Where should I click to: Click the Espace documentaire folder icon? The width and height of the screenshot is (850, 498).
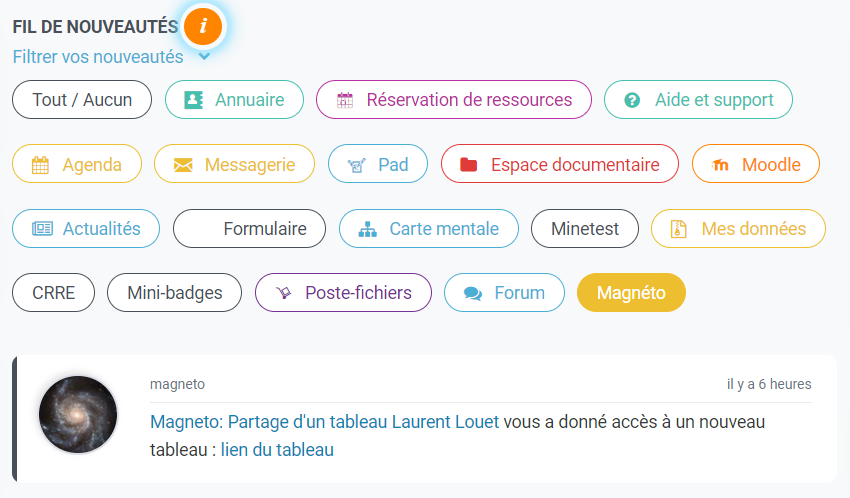(x=469, y=165)
